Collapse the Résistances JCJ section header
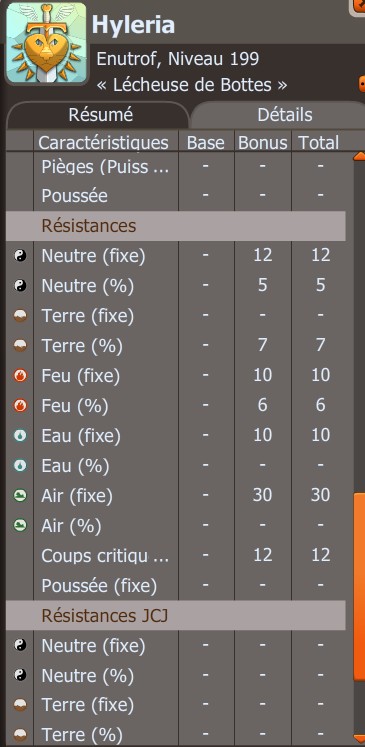 175,616
